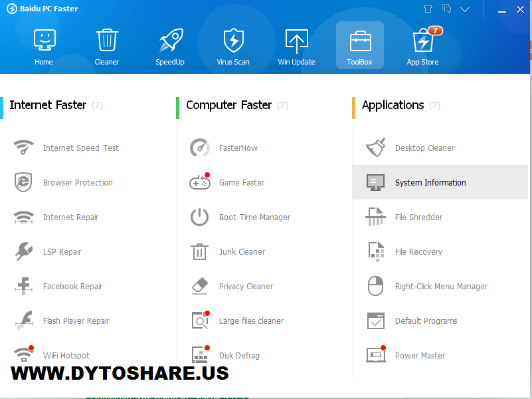The width and height of the screenshot is (532, 399).
Task: Launch Junk Cleaner label
Action: (x=242, y=252)
